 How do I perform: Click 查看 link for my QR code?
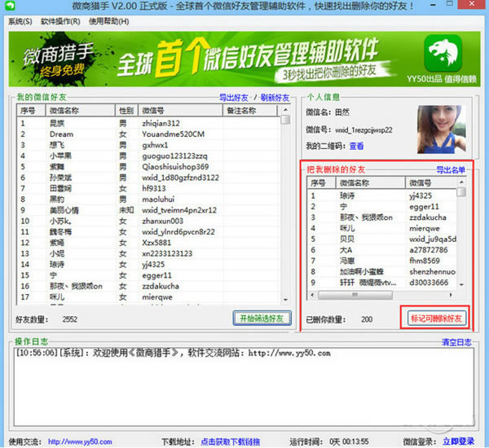coord(356,146)
